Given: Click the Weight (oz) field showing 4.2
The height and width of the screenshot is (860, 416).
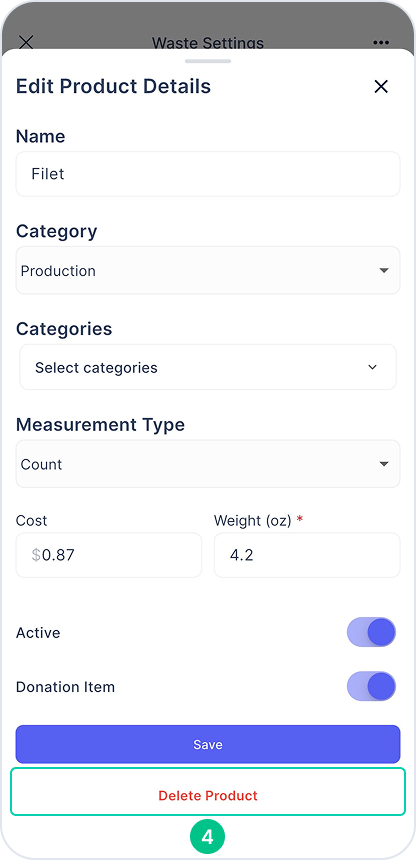Looking at the screenshot, I should point(307,555).
